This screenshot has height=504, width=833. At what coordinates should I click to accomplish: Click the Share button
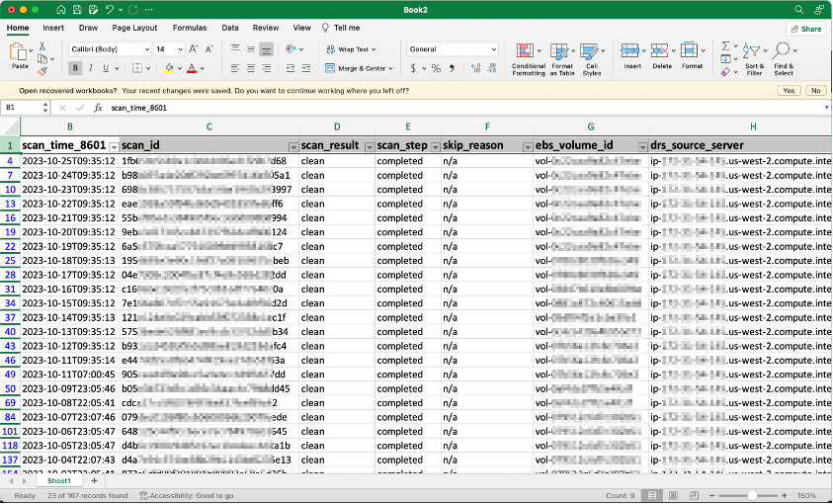pos(806,29)
